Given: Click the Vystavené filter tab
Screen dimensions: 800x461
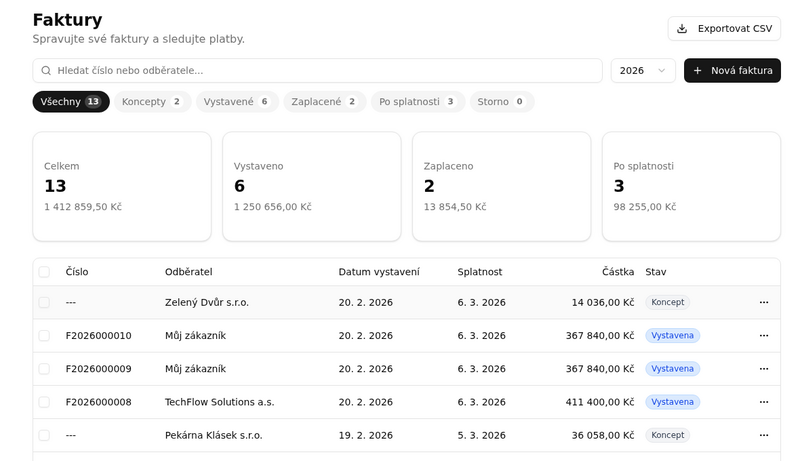Looking at the screenshot, I should tap(237, 101).
